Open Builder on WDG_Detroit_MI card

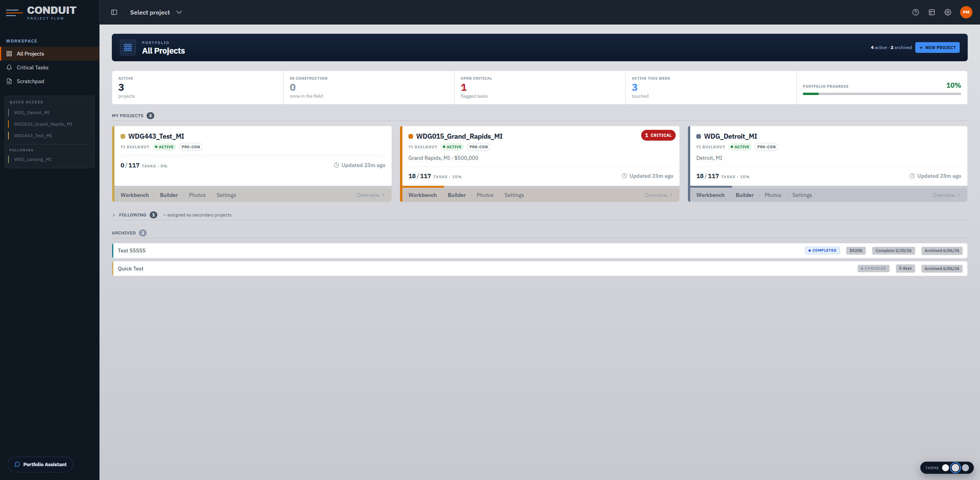point(745,195)
